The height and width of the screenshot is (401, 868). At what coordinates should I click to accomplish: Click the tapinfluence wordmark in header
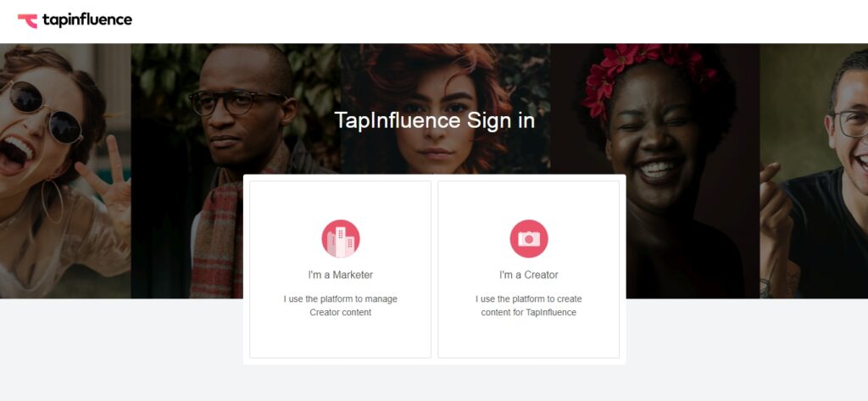pyautogui.click(x=87, y=20)
